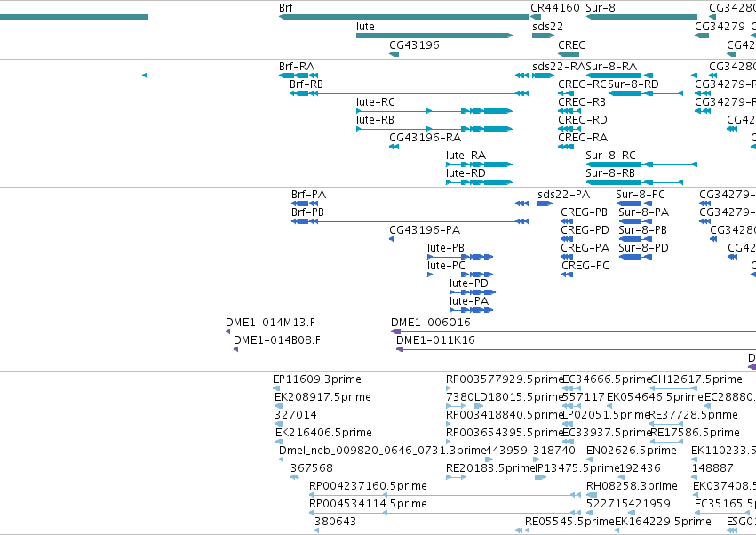This screenshot has height=535, width=756.
Task: Click the Sur-8-PC protein label
Action: click(x=641, y=195)
